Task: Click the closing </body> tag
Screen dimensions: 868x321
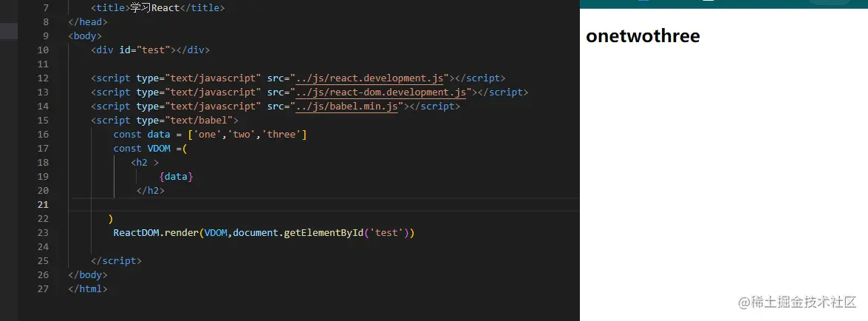Action: click(x=88, y=275)
